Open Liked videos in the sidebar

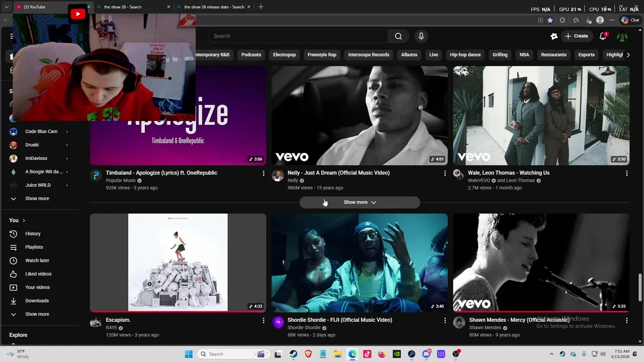click(38, 274)
